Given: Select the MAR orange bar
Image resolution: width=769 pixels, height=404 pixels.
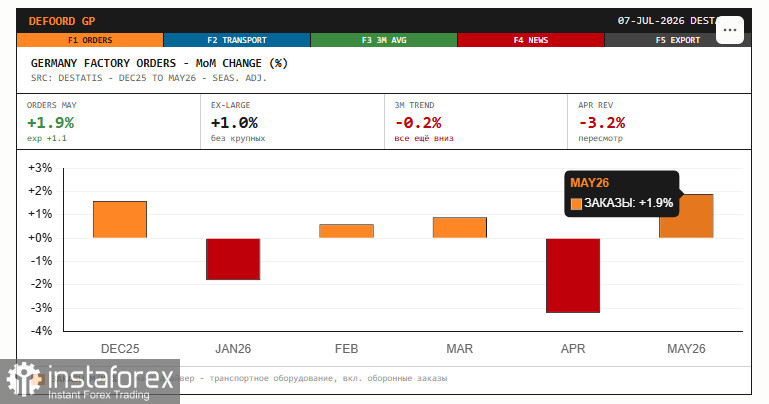Looking at the screenshot, I should (x=460, y=227).
